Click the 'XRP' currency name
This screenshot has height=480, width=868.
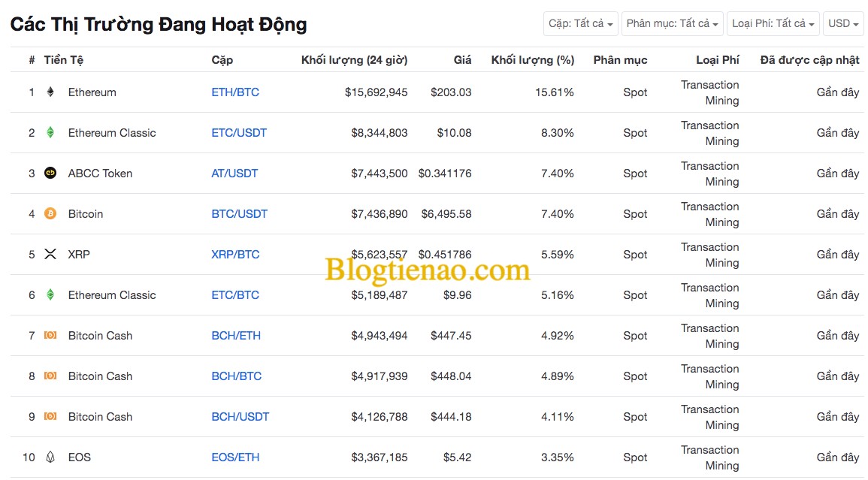pyautogui.click(x=79, y=255)
